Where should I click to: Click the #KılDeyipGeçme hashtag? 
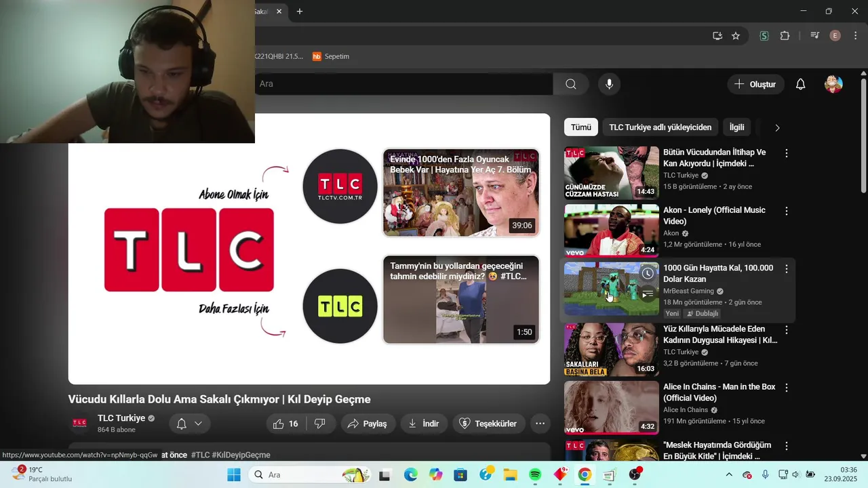coord(241,455)
